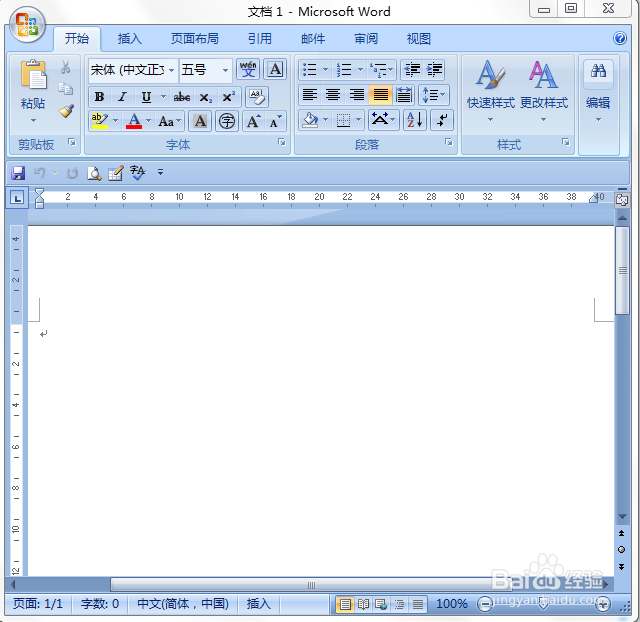The height and width of the screenshot is (622, 640).
Task: Open the Office button menu
Action: tap(27, 25)
